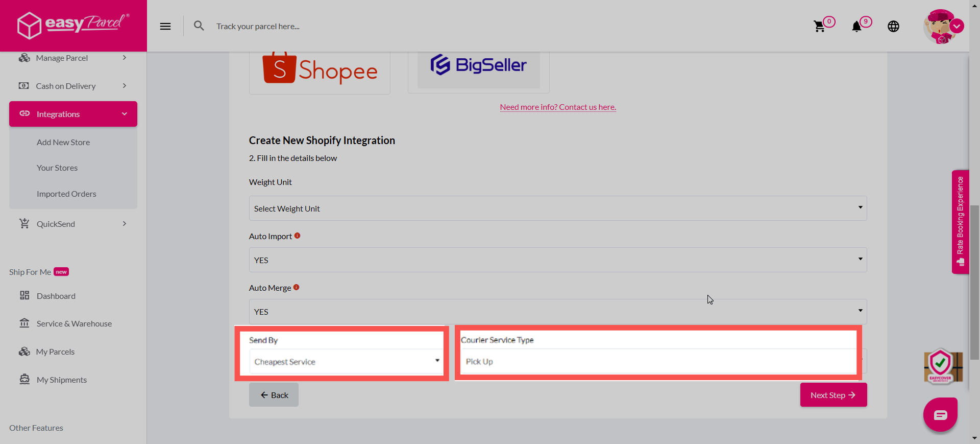The height and width of the screenshot is (444, 980).
Task: Click the page vertical scrollbar thumb
Action: 974,283
